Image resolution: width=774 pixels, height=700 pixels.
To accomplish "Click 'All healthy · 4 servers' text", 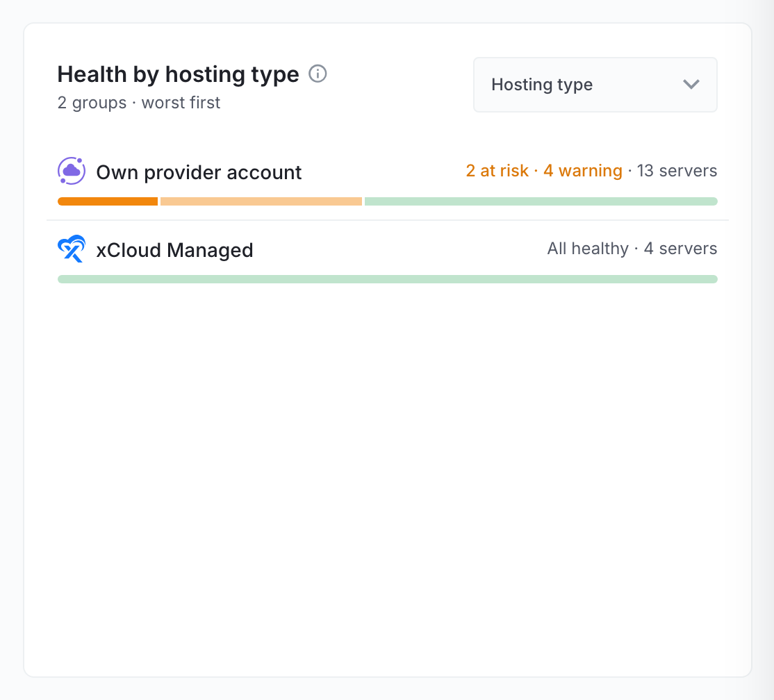I will pos(632,249).
